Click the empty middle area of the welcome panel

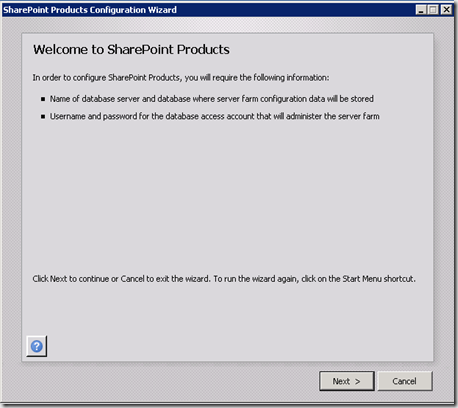tap(228, 197)
